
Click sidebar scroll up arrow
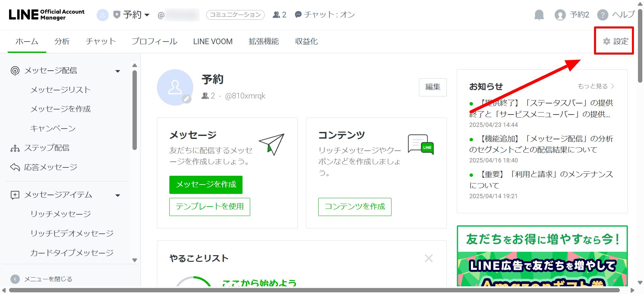pos(135,65)
